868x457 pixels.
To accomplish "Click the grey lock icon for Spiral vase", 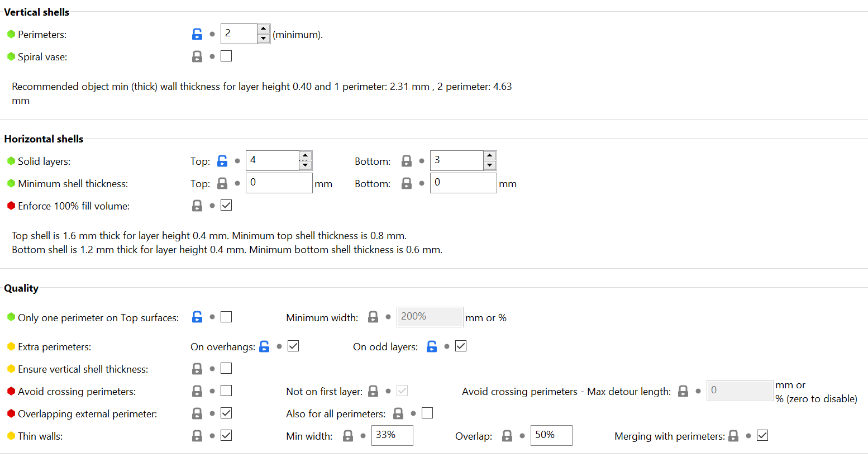I will click(x=197, y=56).
